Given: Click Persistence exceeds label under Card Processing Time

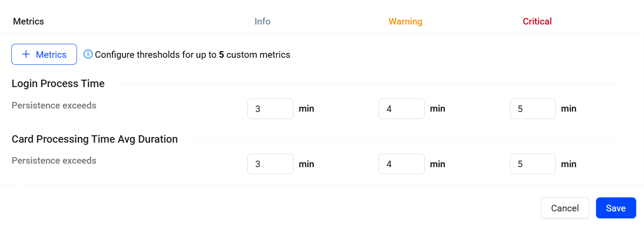Looking at the screenshot, I should click(x=54, y=161).
